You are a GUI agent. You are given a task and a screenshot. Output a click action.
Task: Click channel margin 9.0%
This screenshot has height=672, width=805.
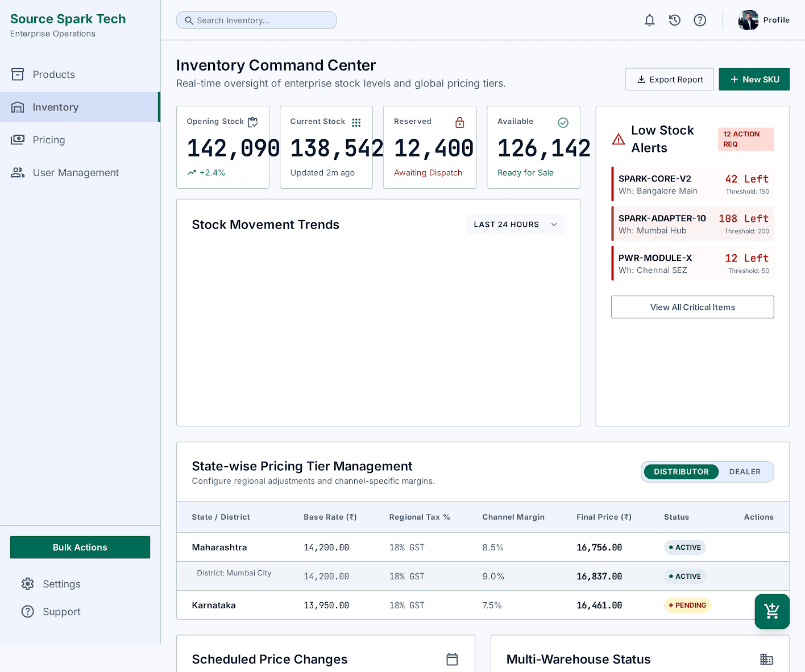tap(493, 576)
